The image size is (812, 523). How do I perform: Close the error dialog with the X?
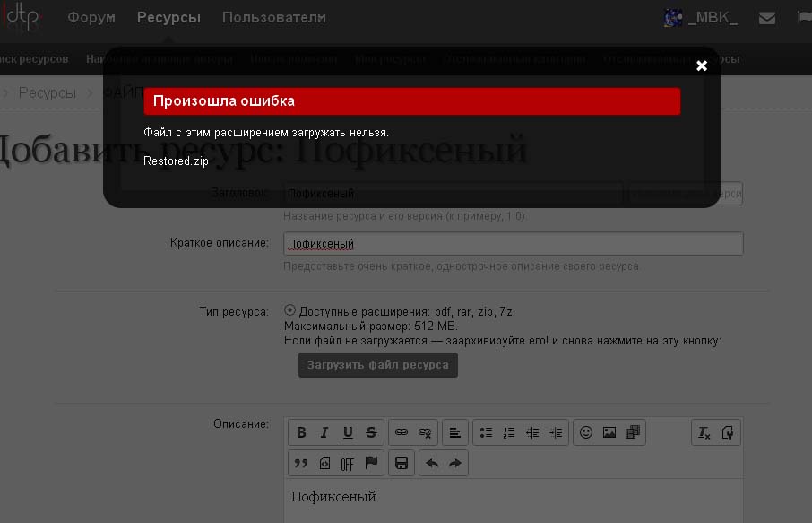click(702, 65)
